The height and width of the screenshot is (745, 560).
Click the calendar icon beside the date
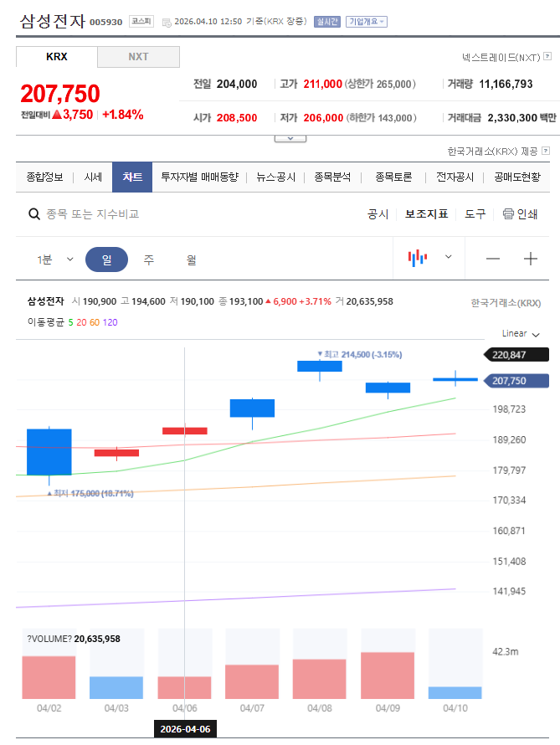167,23
